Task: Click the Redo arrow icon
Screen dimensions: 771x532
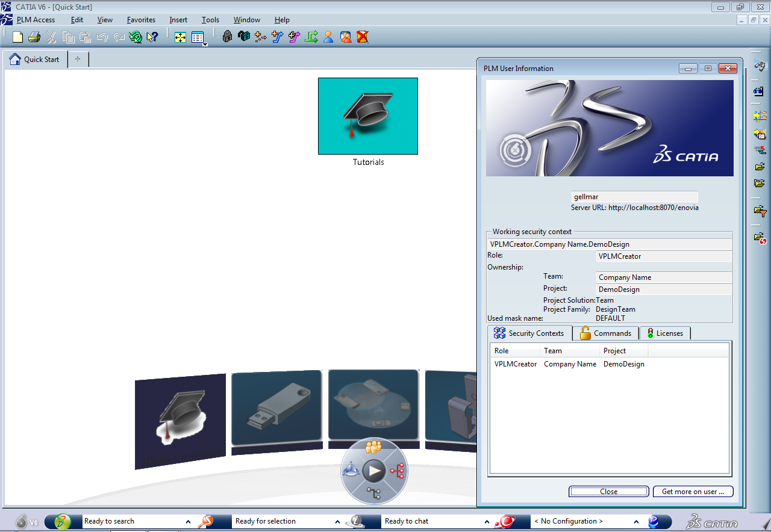Action: (119, 37)
